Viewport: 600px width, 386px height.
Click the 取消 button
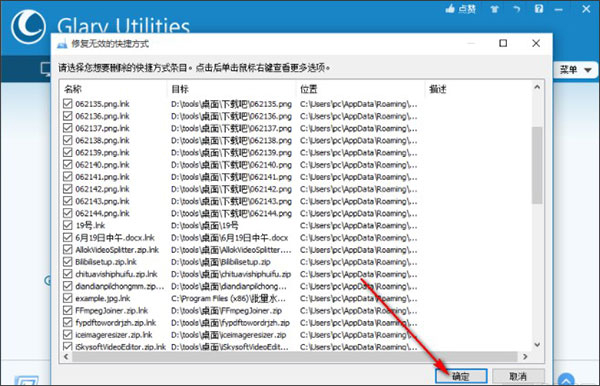click(x=518, y=376)
